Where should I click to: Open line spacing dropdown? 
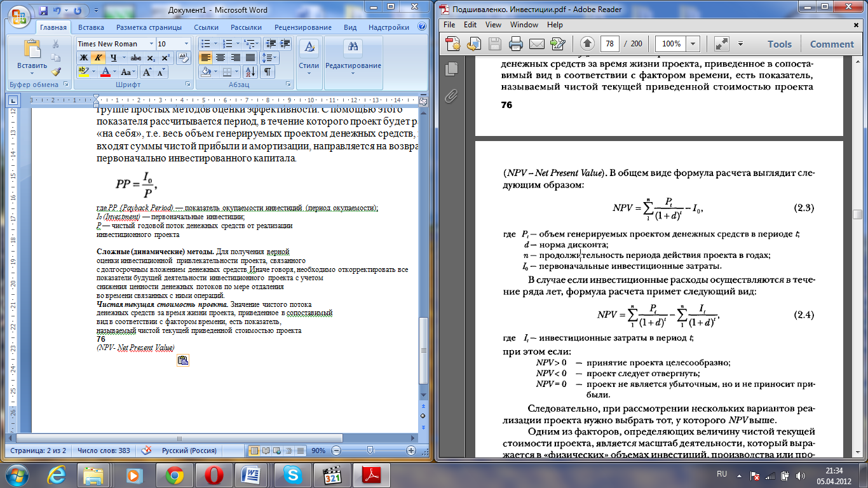[270, 58]
